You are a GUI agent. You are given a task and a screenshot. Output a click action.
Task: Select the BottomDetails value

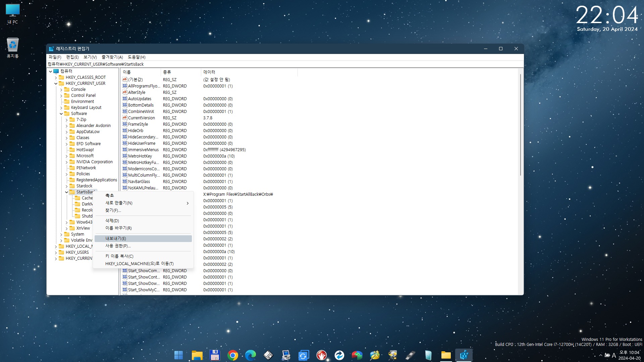click(x=141, y=105)
